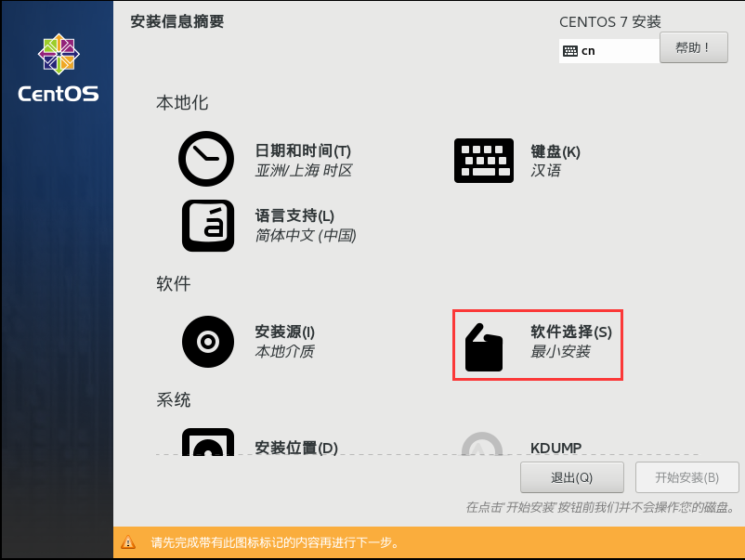The image size is (745, 560).
Task: Click the Installation Destination disk icon
Action: [208, 442]
